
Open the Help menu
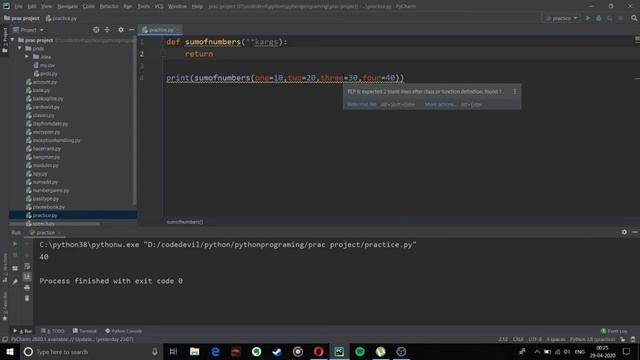point(197,6)
